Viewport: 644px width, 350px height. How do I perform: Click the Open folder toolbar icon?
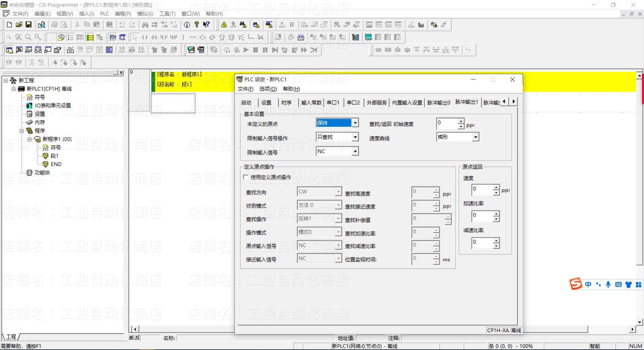[19, 25]
